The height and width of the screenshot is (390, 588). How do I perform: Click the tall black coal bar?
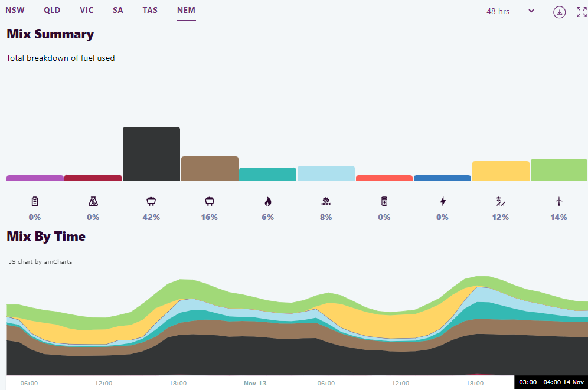[x=151, y=153]
